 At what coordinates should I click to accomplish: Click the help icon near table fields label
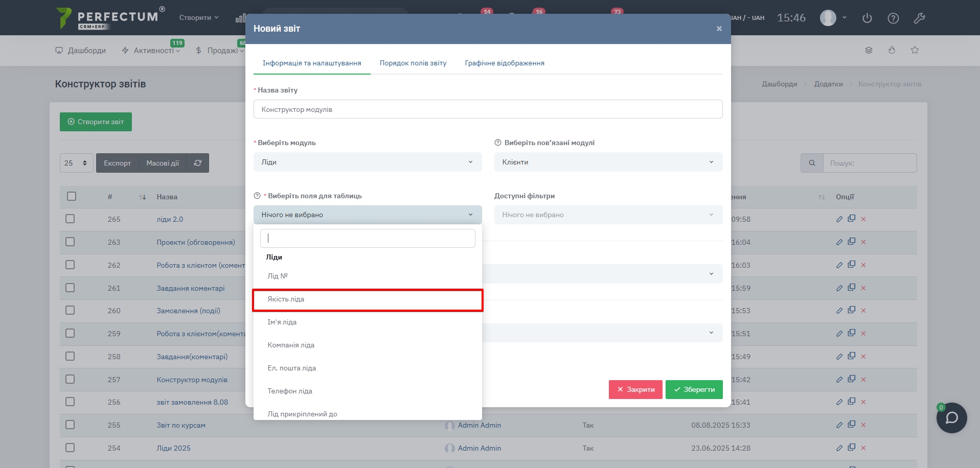[257, 196]
